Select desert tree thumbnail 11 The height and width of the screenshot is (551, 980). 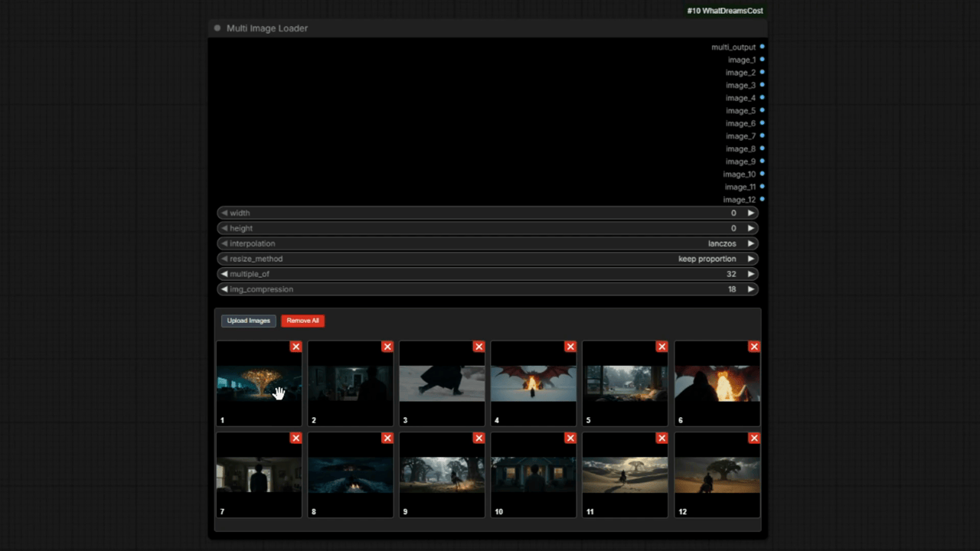tap(625, 474)
